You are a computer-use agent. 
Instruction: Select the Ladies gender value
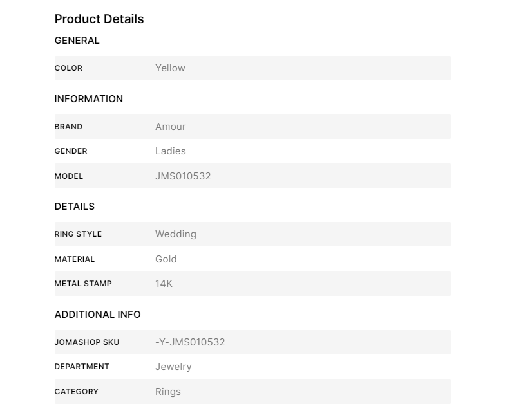pyautogui.click(x=170, y=151)
